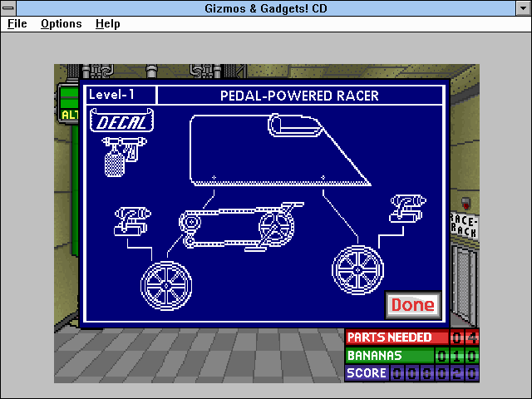Select the rear wheel on the blueprint
The image size is (532, 399).
click(166, 286)
